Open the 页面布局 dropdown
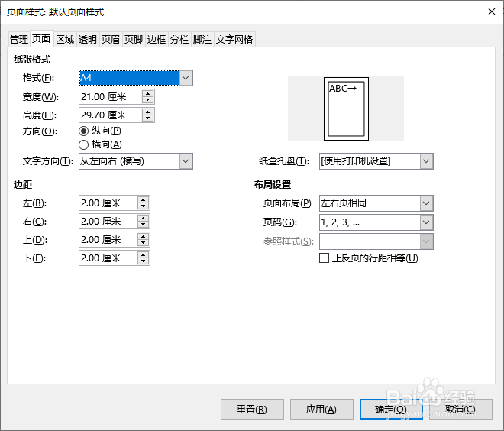504x431 pixels. point(426,203)
